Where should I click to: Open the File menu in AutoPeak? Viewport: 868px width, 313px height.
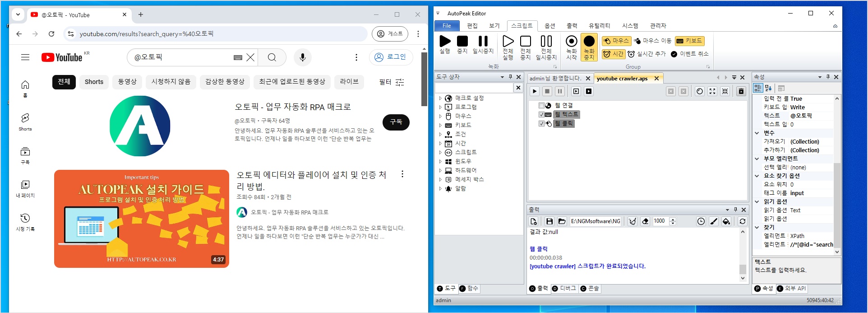click(x=447, y=26)
